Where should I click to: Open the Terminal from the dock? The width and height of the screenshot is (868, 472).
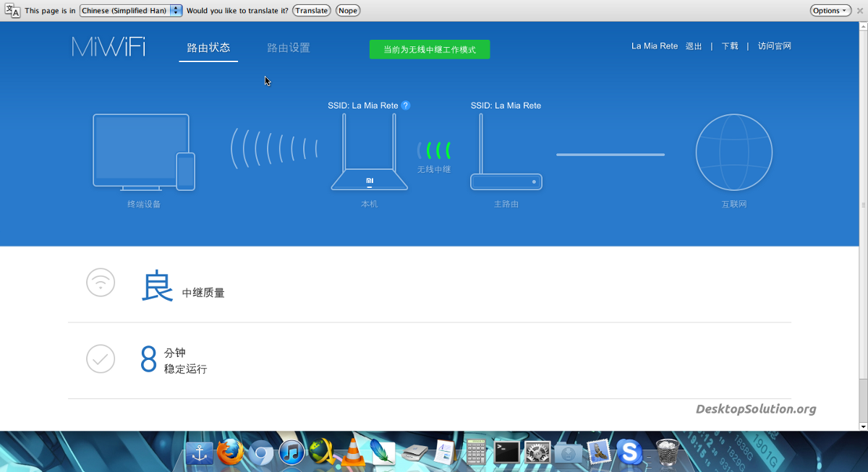[506, 452]
